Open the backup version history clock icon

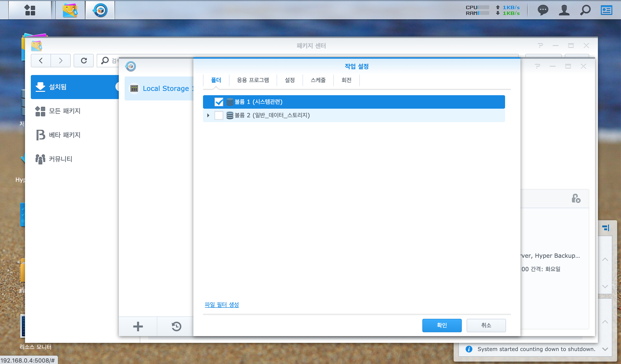point(176,326)
